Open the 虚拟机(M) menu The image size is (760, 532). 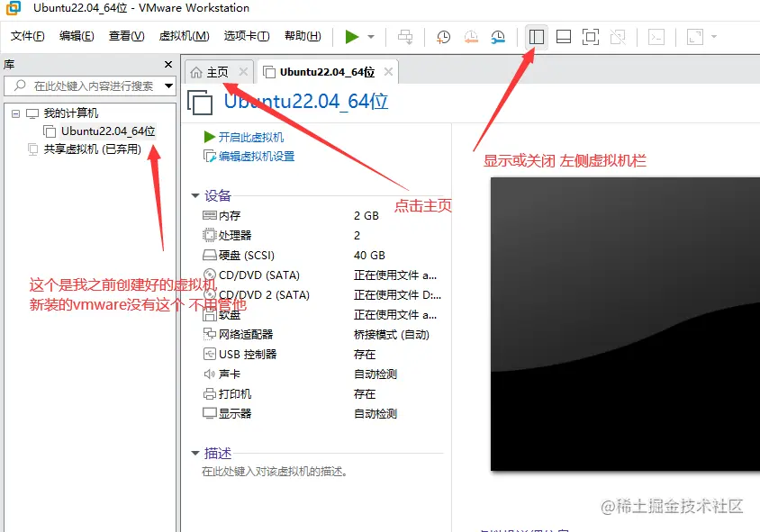[x=185, y=36]
